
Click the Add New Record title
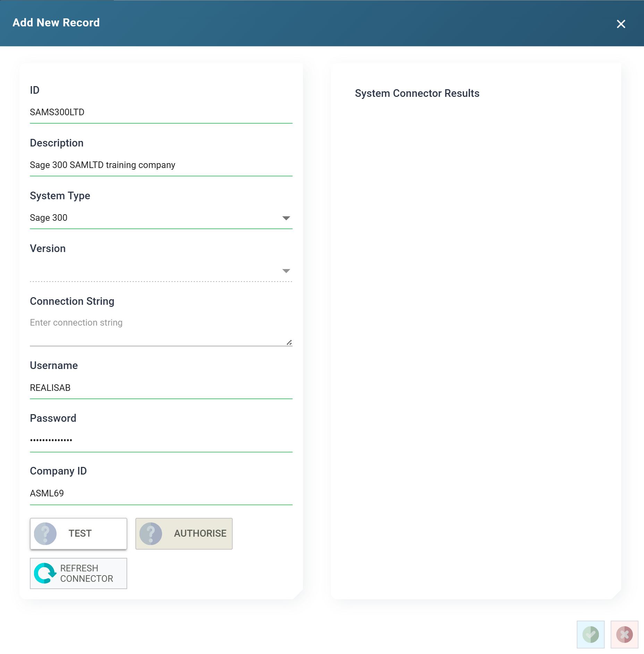[56, 23]
